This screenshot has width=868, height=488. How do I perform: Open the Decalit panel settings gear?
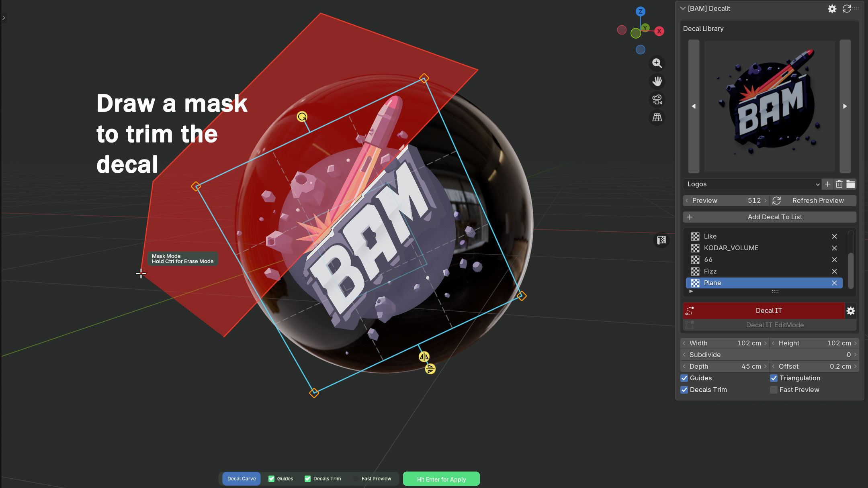click(832, 9)
